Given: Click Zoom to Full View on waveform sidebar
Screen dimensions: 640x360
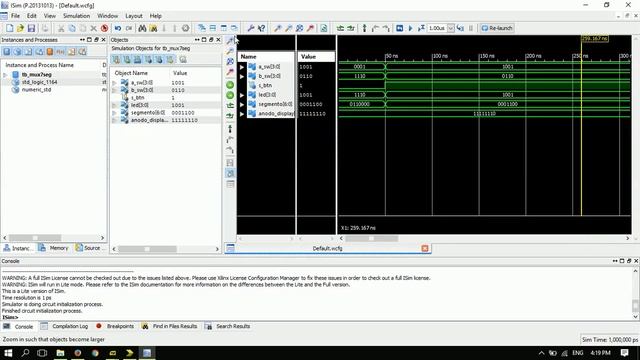Looking at the screenshot, I should [230, 62].
